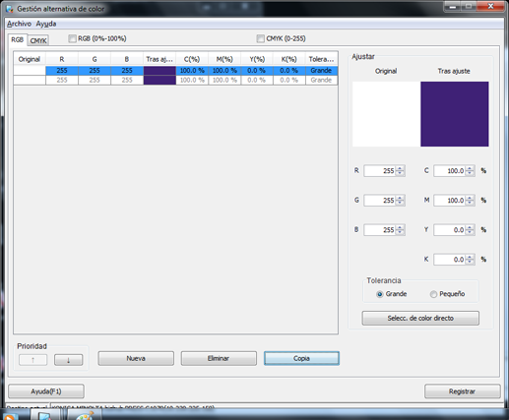509x420 pixels.
Task: Switch to the RGB tab
Action: click(x=18, y=39)
